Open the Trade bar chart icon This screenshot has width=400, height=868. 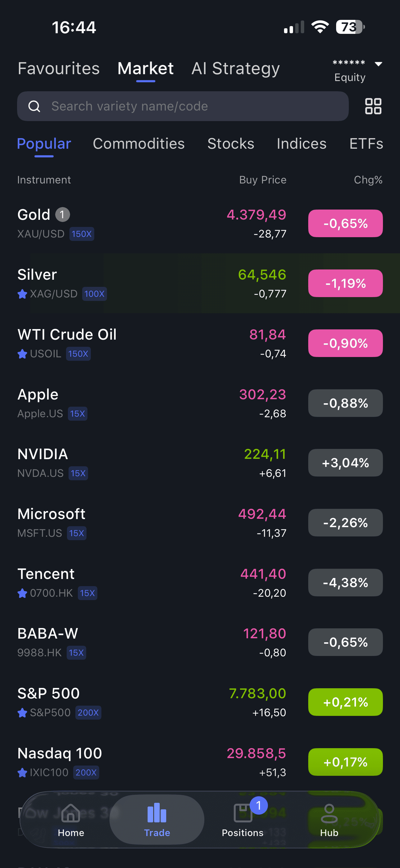157,813
